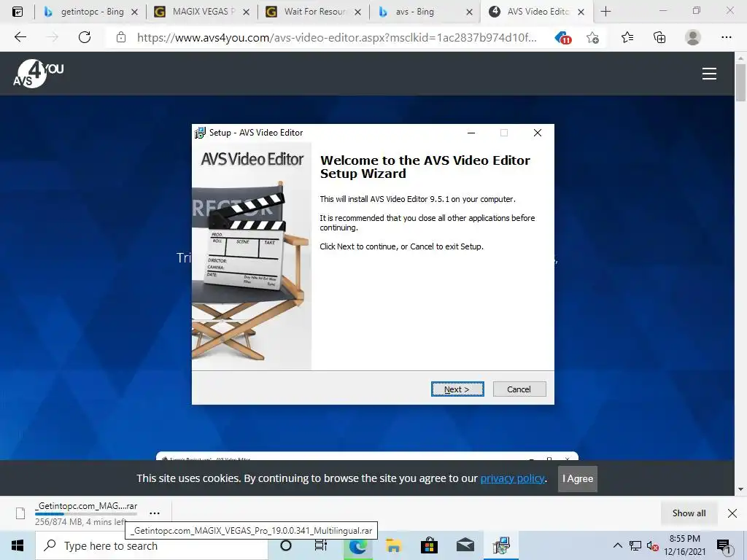
Task: Open Microsoft Edge from taskbar
Action: pyautogui.click(x=357, y=545)
